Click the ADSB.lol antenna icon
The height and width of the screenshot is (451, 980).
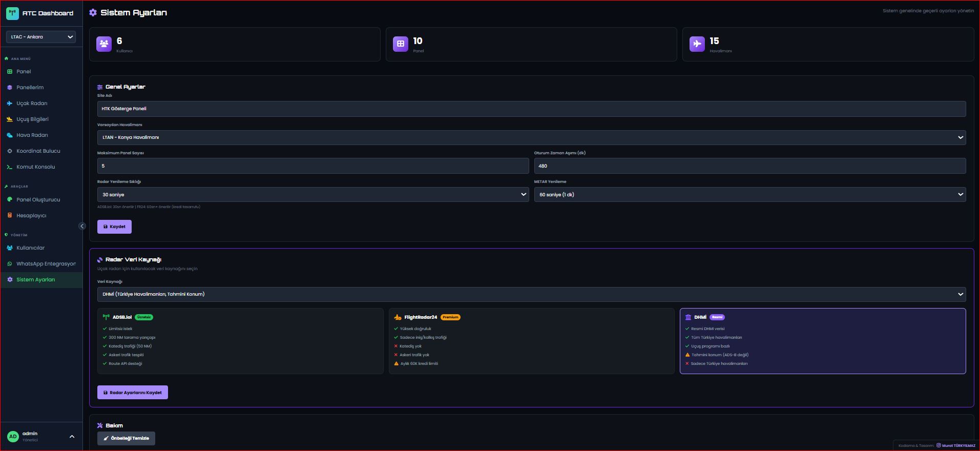(x=106, y=317)
